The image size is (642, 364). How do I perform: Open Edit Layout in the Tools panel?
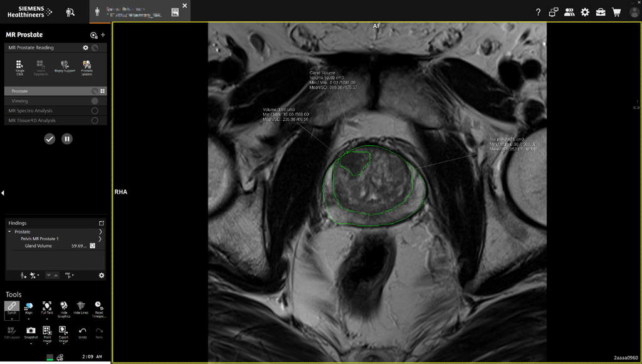[12, 330]
